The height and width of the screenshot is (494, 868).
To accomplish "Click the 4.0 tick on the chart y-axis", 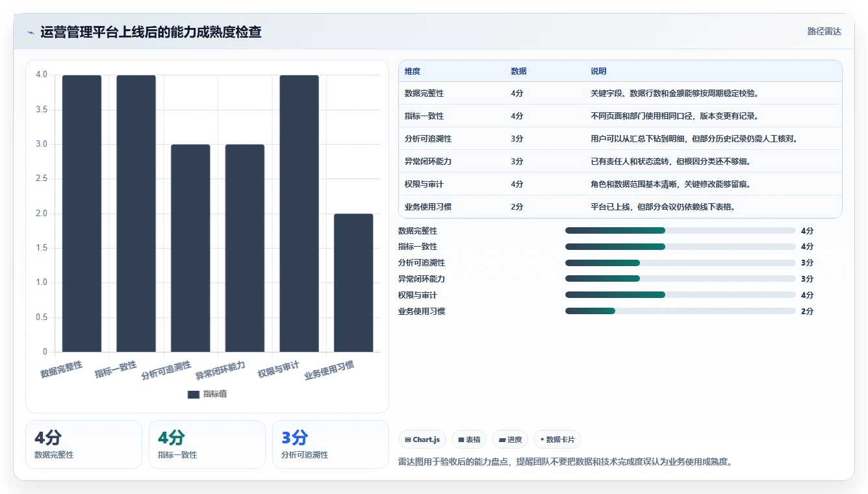I will (x=42, y=75).
